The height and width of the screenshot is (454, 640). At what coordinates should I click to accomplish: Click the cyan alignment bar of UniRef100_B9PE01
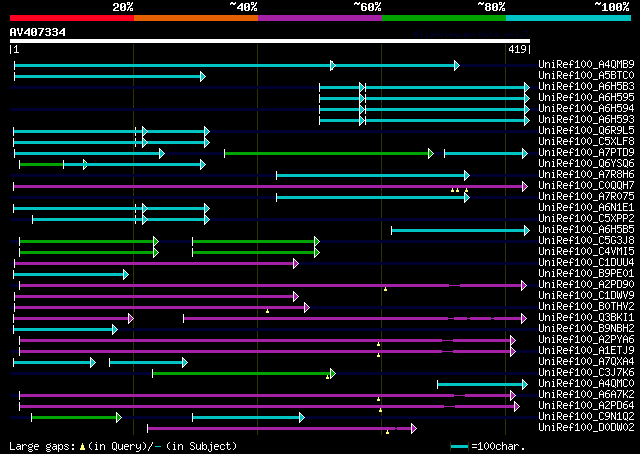point(71,274)
